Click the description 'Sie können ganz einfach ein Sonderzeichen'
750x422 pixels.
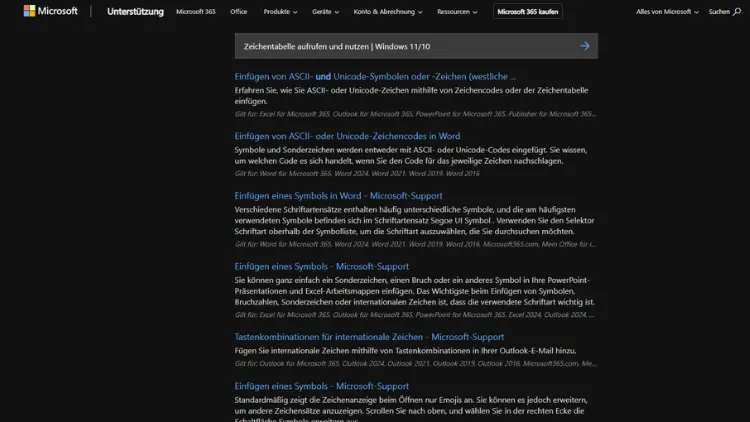click(x=415, y=291)
